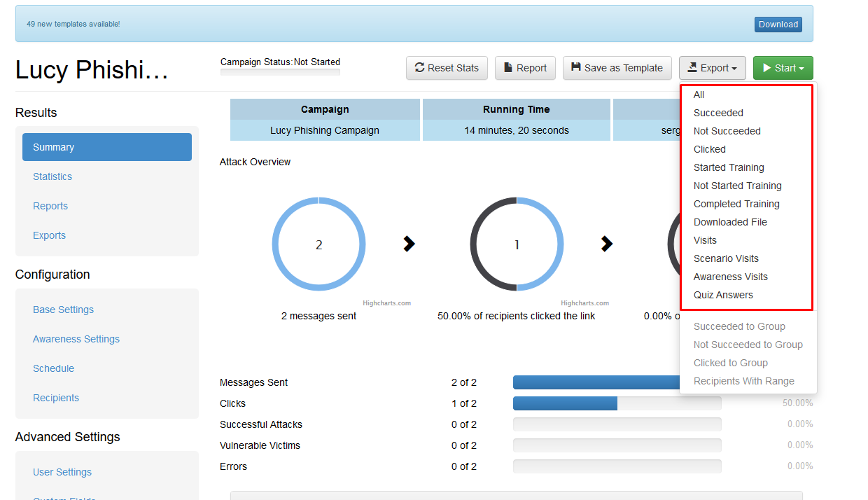Screen dimensions: 868x500
Task: Reset the campaign stats
Action: (447, 68)
